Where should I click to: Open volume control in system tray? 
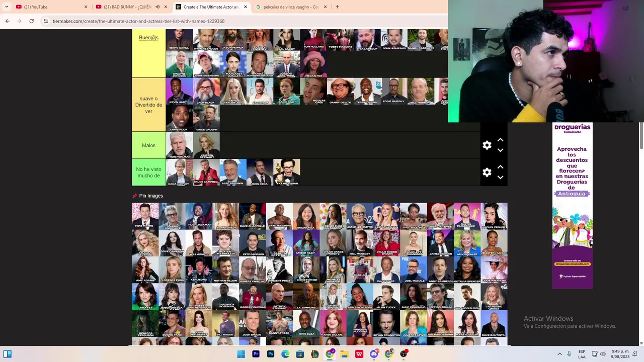pos(603,354)
